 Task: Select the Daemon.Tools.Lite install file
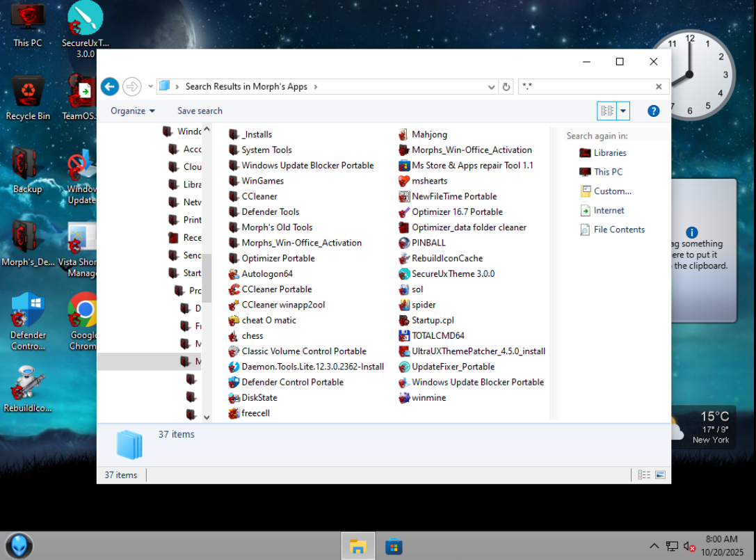pos(312,367)
